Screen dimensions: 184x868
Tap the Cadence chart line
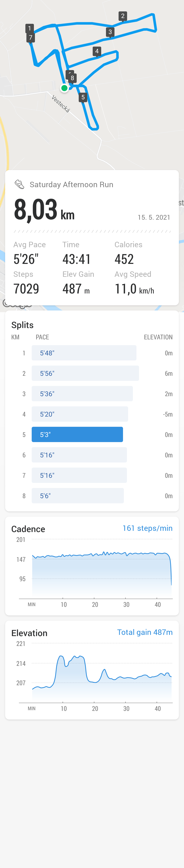coord(102,554)
